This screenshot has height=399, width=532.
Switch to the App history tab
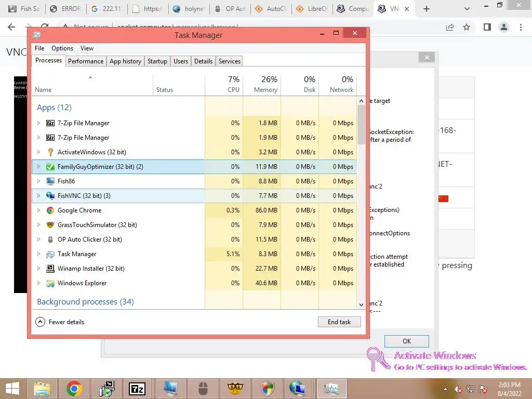click(x=125, y=61)
